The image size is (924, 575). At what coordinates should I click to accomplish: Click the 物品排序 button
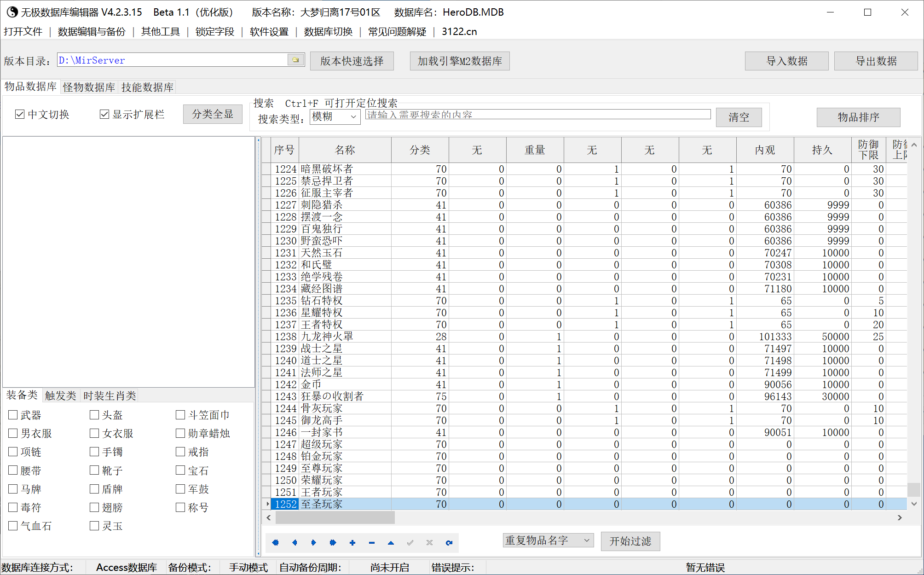click(859, 117)
